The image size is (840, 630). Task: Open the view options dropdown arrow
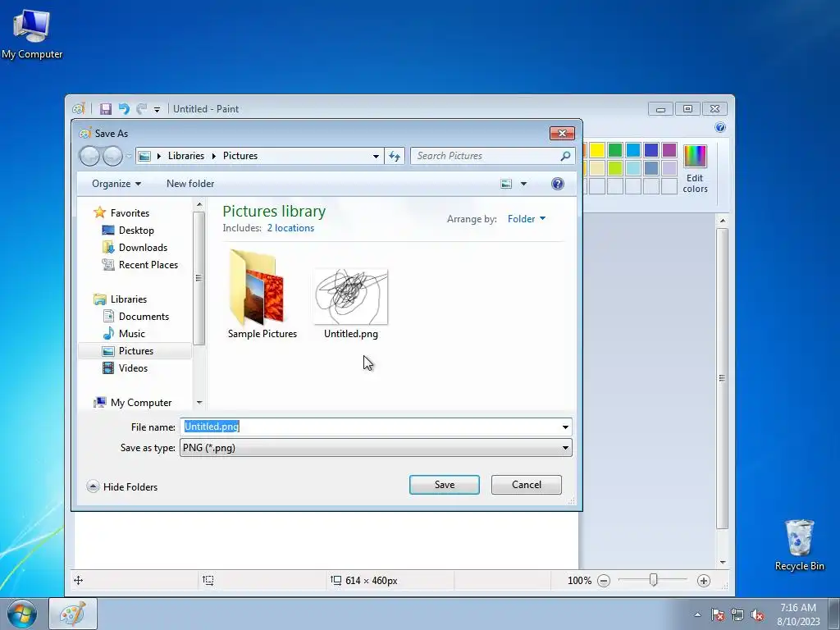[523, 184]
